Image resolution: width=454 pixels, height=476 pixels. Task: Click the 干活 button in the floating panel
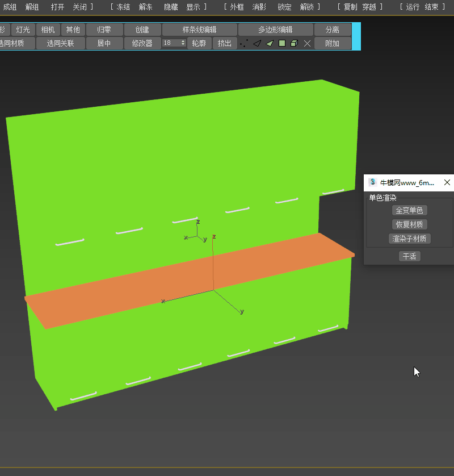point(409,256)
